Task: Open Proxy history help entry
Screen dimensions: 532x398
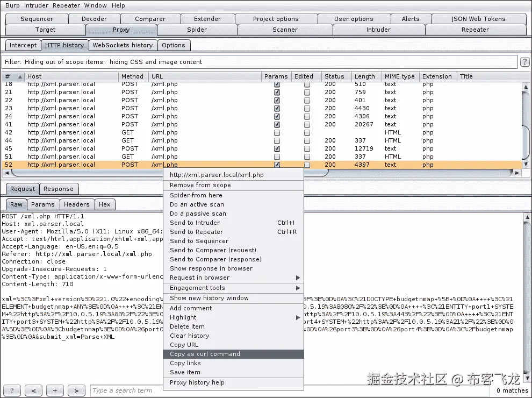Action: point(233,382)
